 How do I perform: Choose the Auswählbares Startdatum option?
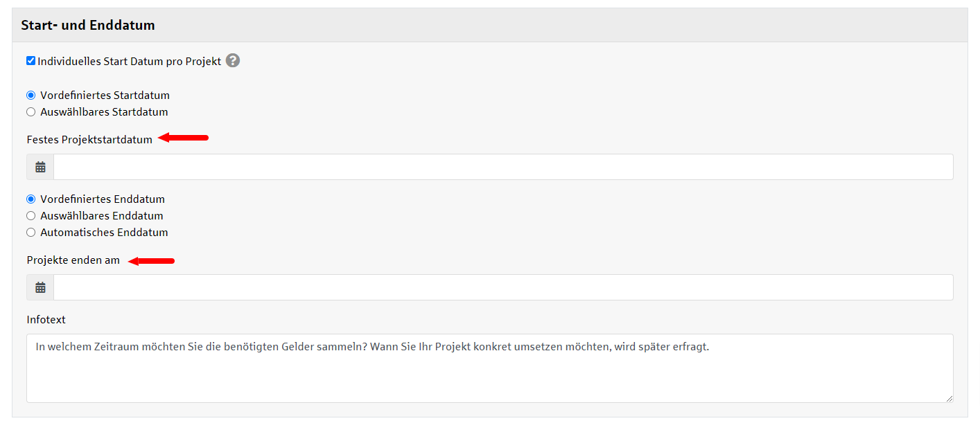coord(30,112)
